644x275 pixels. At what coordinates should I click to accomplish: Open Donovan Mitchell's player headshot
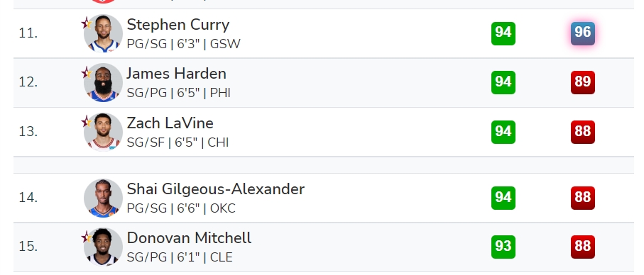[103, 247]
